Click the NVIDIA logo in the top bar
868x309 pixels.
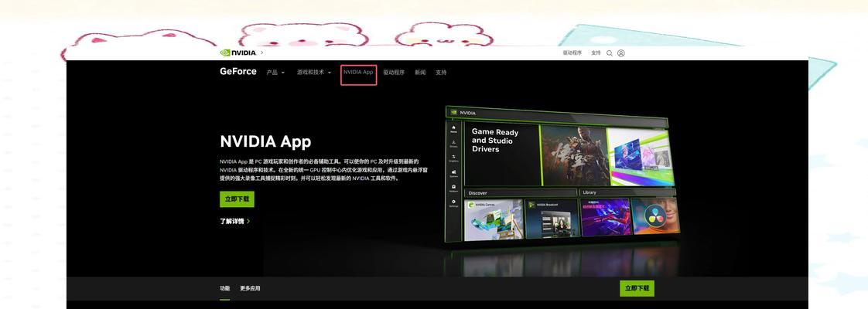click(238, 53)
